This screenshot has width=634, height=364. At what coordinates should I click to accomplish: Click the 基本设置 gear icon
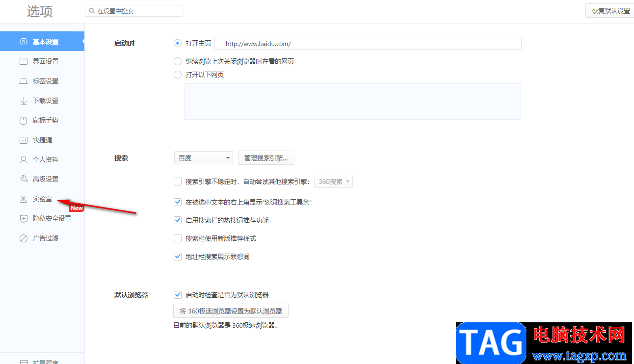[x=24, y=42]
